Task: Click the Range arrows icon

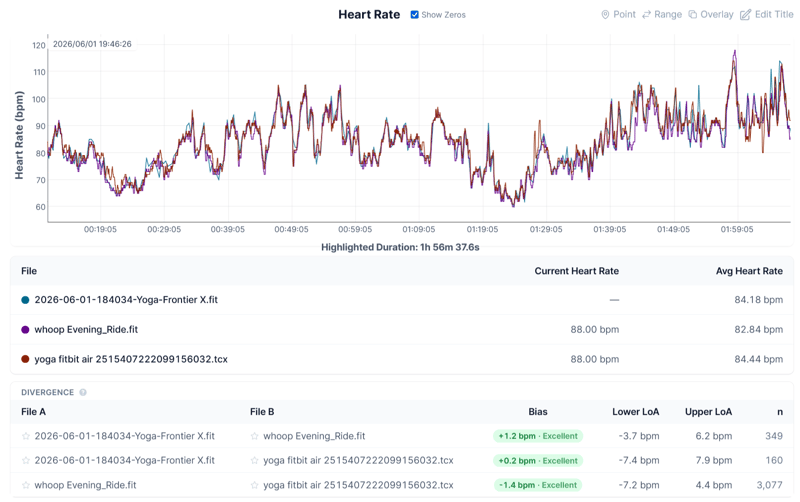Action: 646,14
